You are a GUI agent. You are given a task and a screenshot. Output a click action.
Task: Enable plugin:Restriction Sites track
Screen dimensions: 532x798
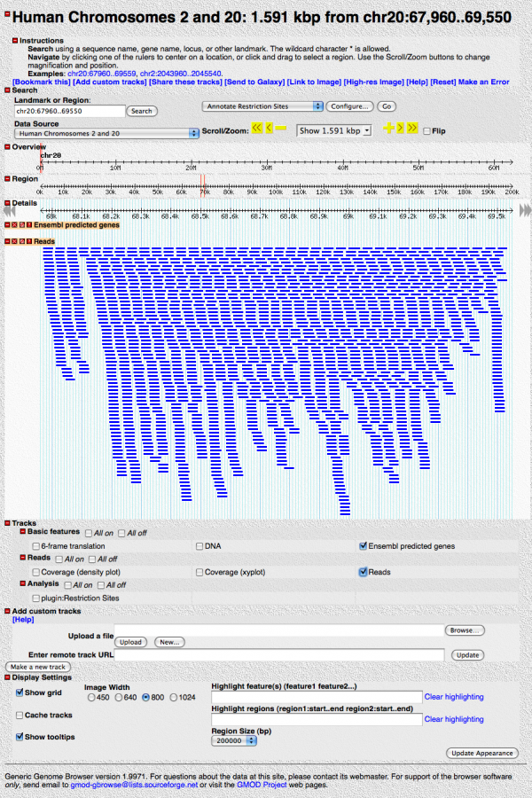[36, 598]
